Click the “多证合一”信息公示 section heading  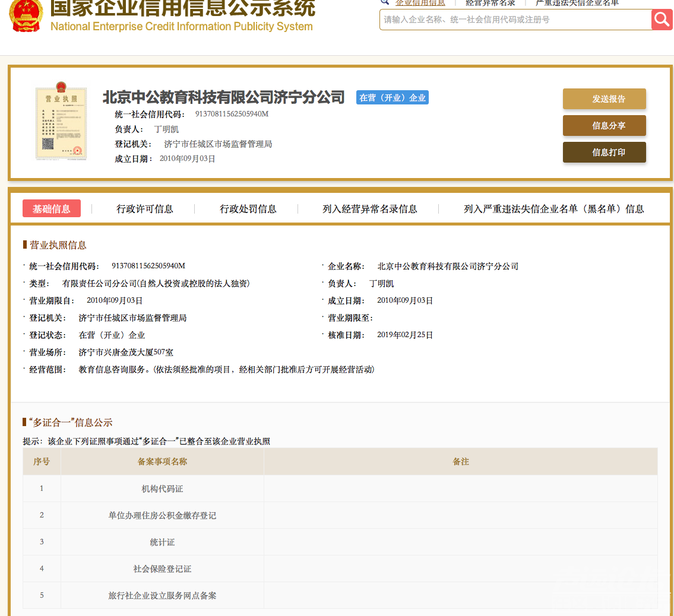tap(71, 423)
